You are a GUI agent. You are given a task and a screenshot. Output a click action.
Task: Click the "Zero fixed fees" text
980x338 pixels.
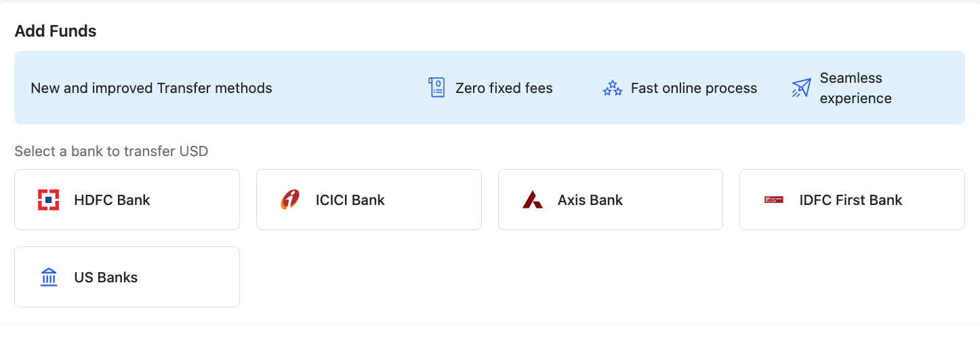point(504,88)
